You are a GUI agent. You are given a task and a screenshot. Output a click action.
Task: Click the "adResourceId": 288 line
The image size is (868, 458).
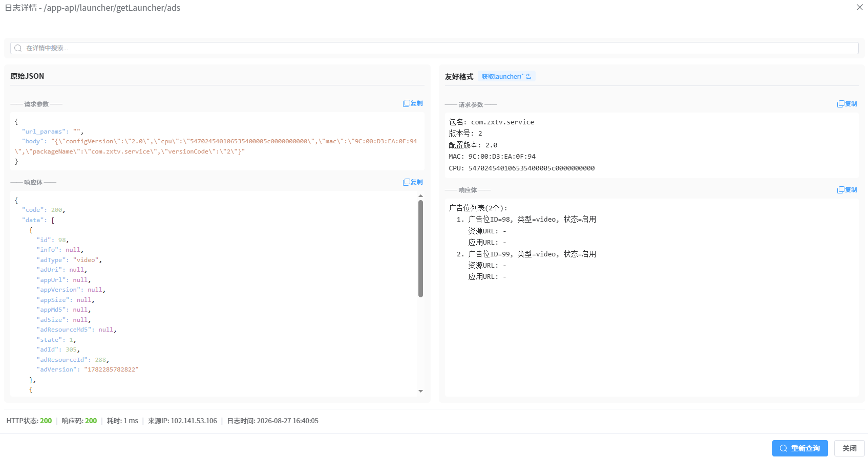pos(73,360)
